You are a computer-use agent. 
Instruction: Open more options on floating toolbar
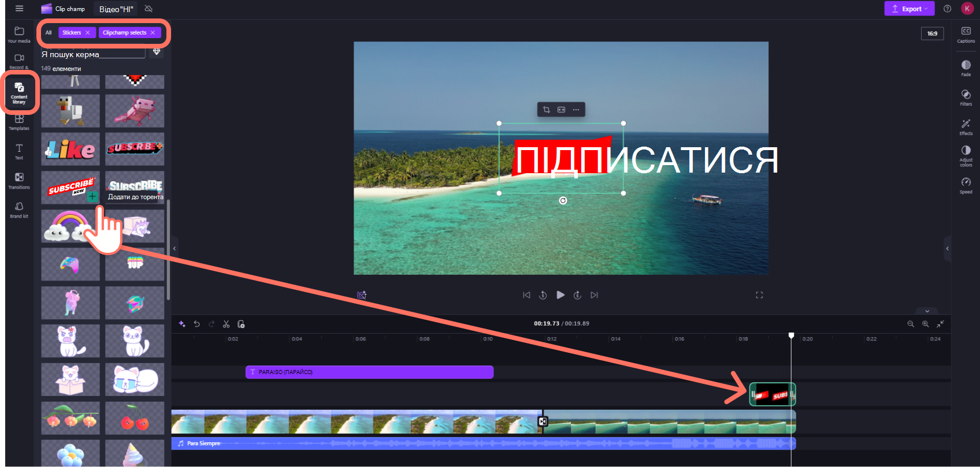(576, 110)
